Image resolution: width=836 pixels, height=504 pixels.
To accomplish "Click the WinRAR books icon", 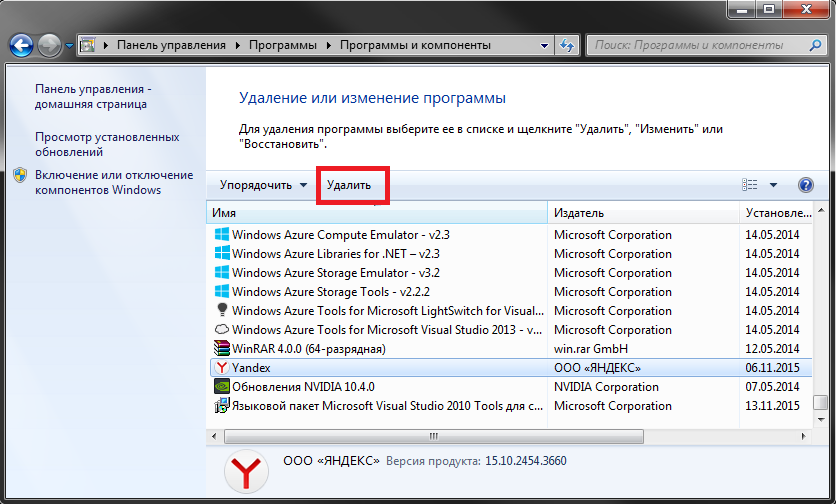I will (221, 349).
